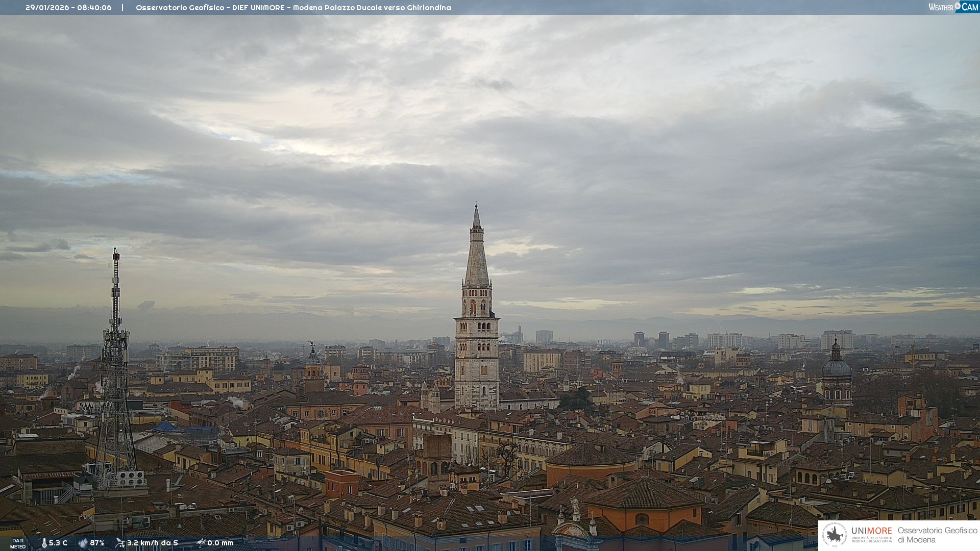
Task: Click the wind anemometer icon
Action: pos(120,543)
